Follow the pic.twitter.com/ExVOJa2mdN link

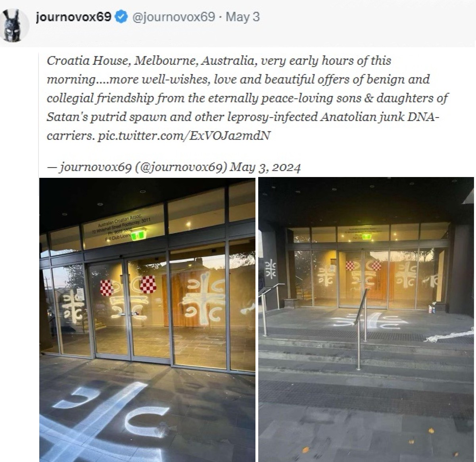pos(184,135)
